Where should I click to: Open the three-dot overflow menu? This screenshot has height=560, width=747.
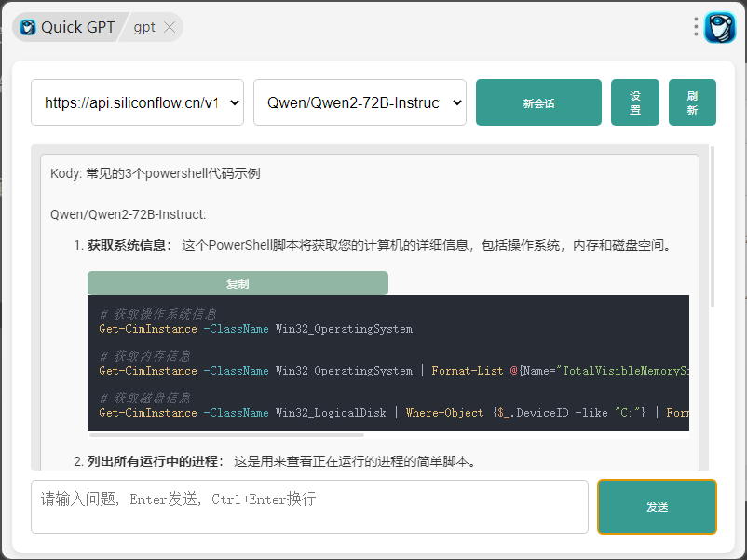click(x=696, y=27)
